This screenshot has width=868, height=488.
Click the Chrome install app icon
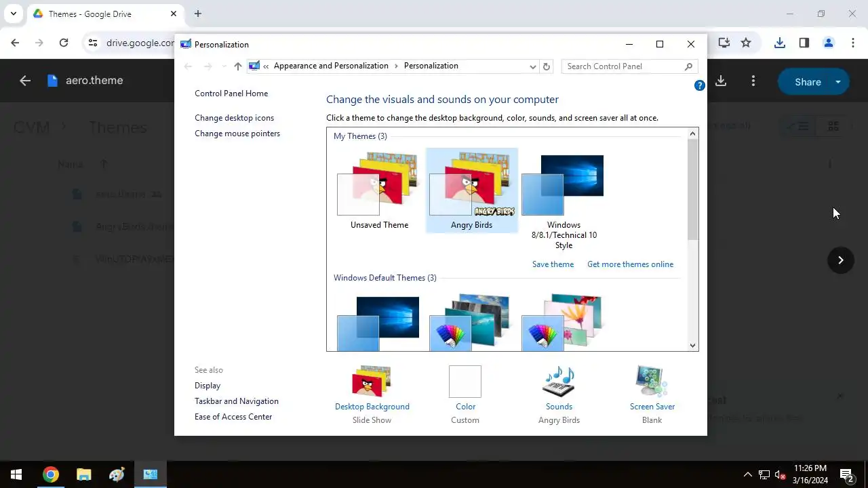pyautogui.click(x=724, y=43)
